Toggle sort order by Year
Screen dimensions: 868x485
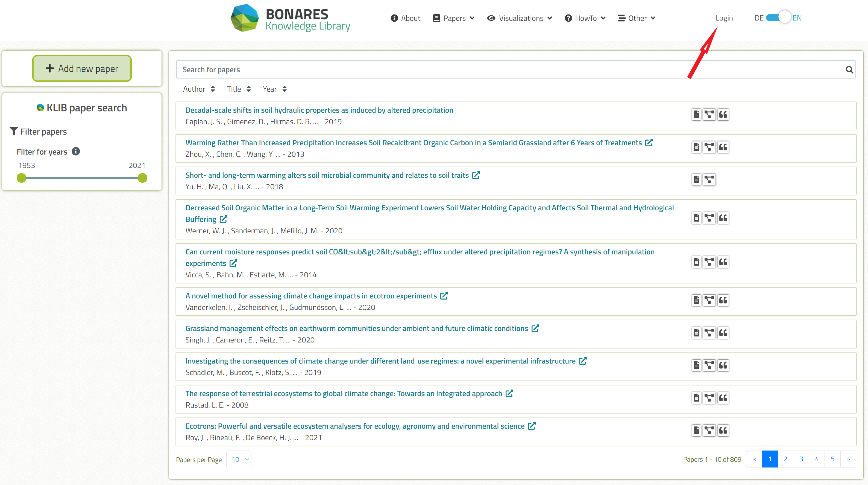click(x=275, y=89)
